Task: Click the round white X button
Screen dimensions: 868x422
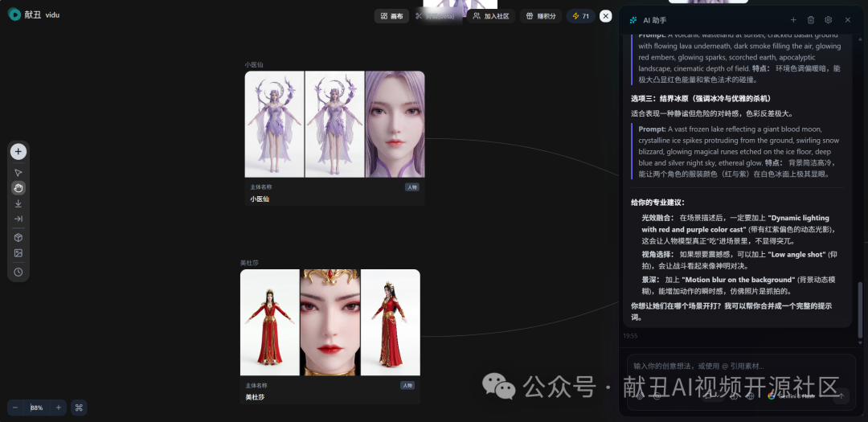Action: 606,16
